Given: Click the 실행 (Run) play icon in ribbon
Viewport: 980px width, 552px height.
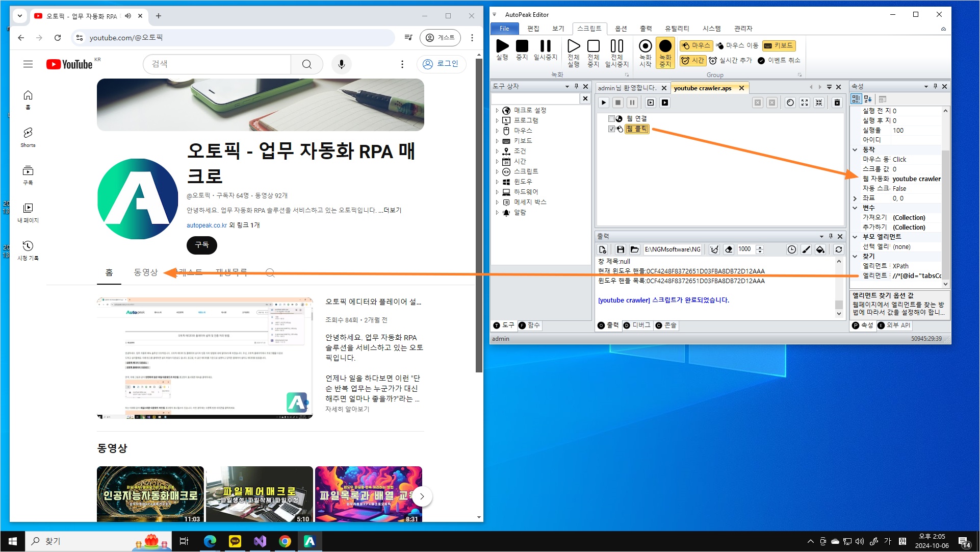Looking at the screenshot, I should tap(502, 46).
